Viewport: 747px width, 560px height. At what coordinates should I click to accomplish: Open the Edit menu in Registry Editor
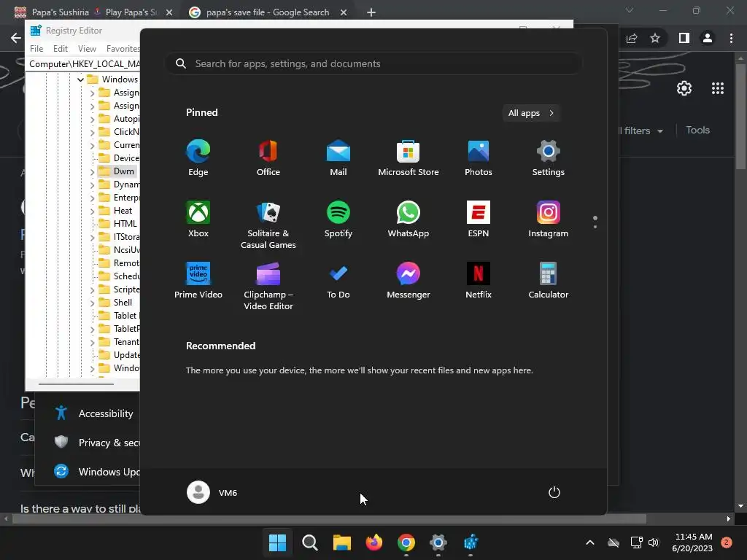[x=61, y=49]
